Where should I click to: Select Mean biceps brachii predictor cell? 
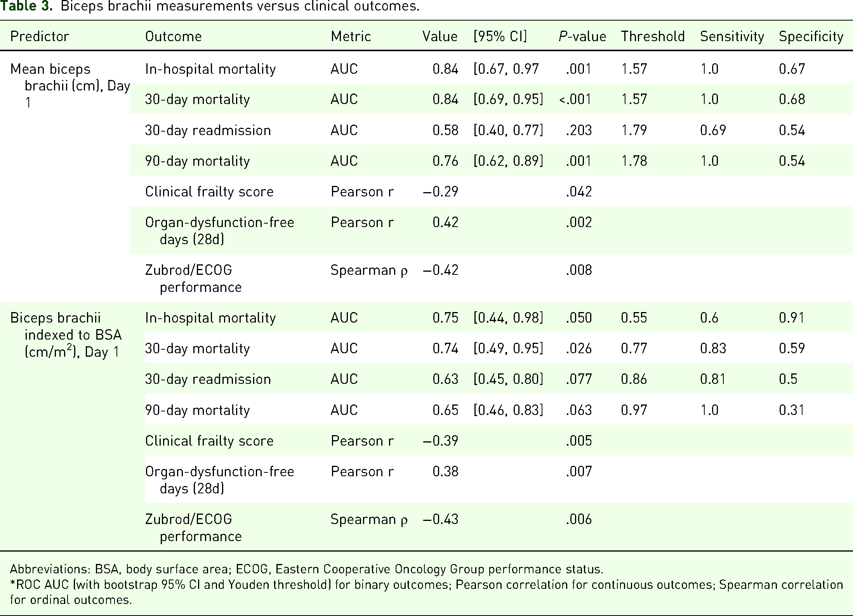[x=70, y=86]
